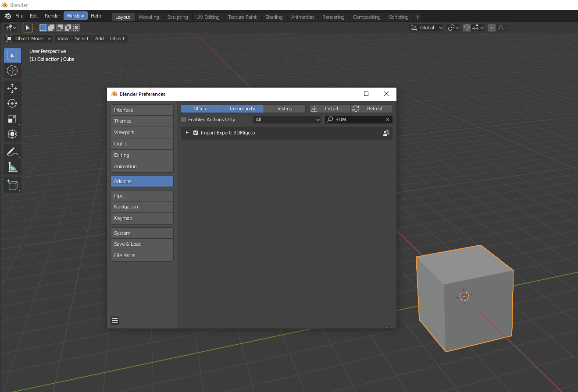Open the Render menu
The height and width of the screenshot is (392, 578).
(53, 16)
